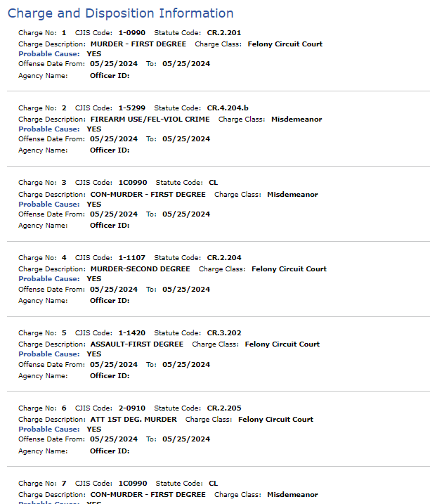This screenshot has width=430, height=504.
Task: Click statute code CR.2.204
Action: coord(224,257)
